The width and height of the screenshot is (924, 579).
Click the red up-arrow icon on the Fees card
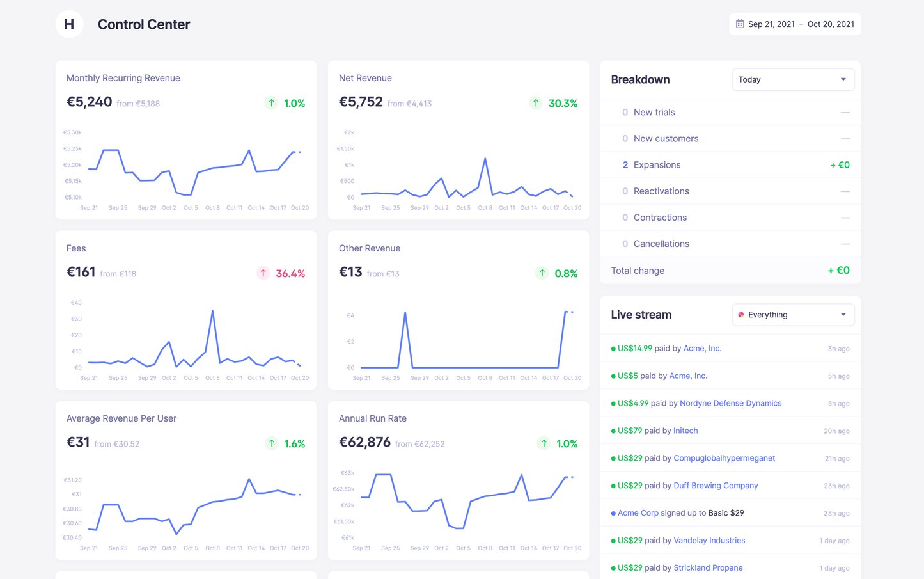pyautogui.click(x=263, y=273)
